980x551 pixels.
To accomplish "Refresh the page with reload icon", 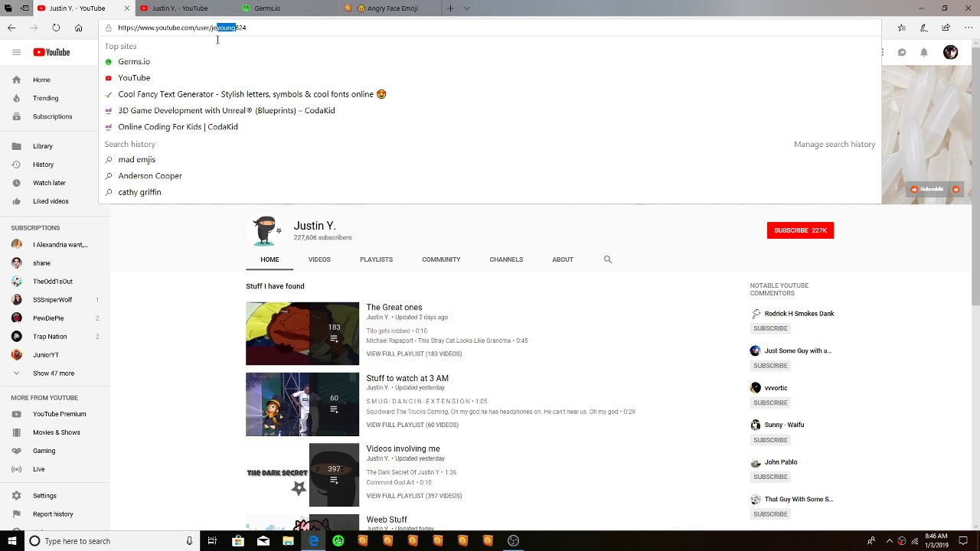I will (x=56, y=28).
